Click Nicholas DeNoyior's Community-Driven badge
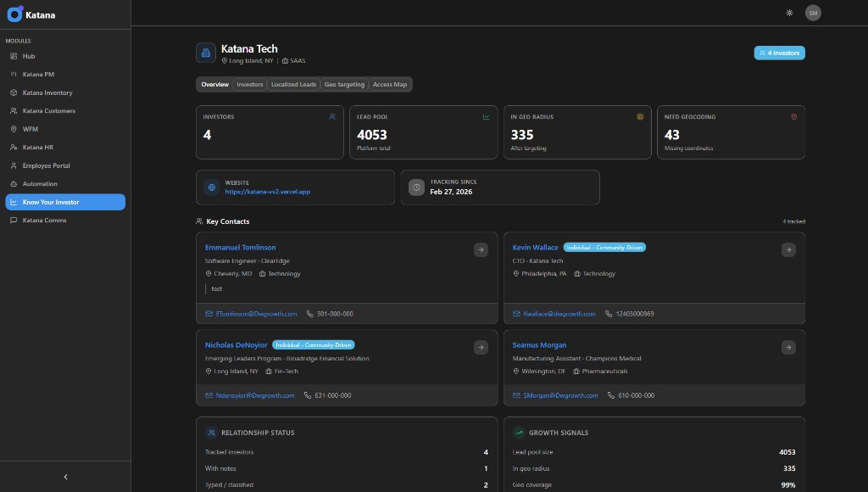This screenshot has height=492, width=868. (x=314, y=345)
